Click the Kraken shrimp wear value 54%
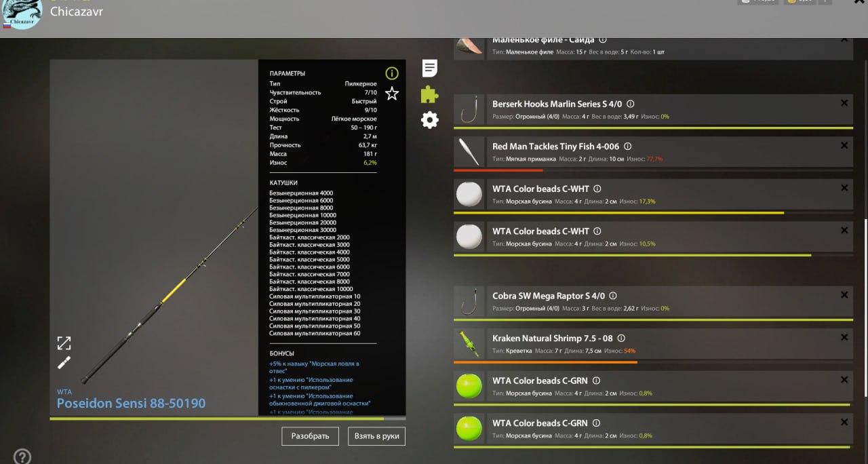The image size is (868, 464). tap(629, 351)
